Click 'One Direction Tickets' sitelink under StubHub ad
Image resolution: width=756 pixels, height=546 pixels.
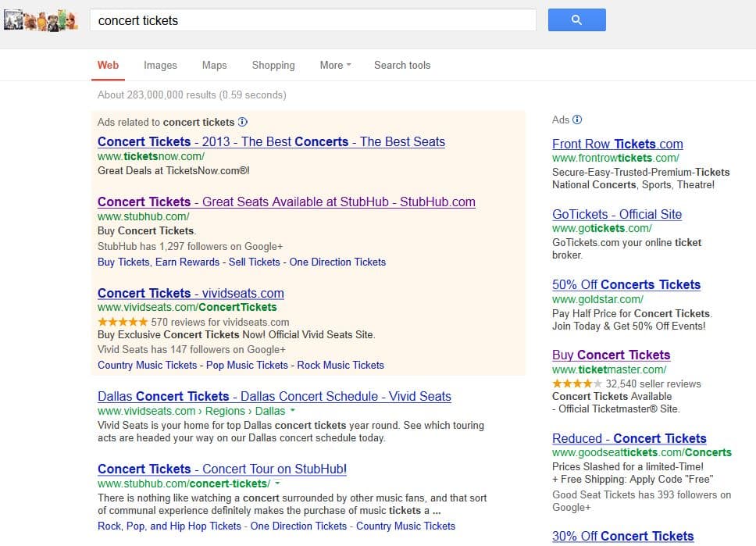coord(337,262)
